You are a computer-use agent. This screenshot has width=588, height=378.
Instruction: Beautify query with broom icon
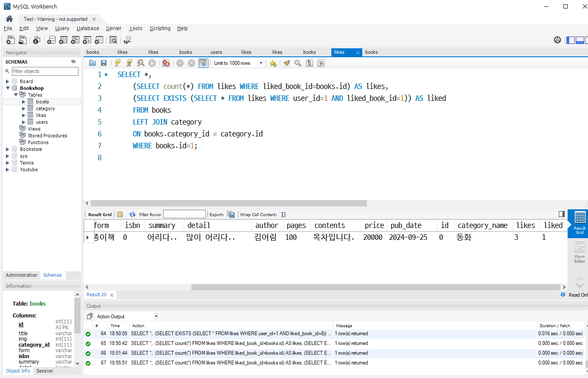[287, 63]
